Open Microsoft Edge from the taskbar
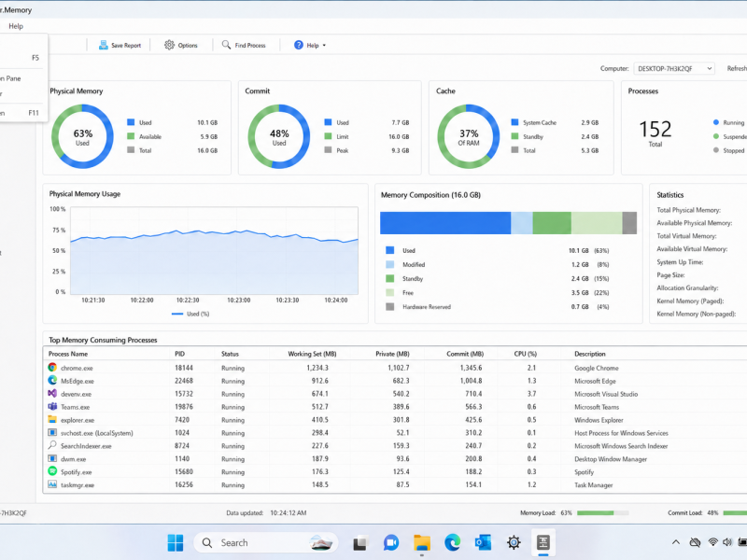The image size is (747, 560). [452, 542]
